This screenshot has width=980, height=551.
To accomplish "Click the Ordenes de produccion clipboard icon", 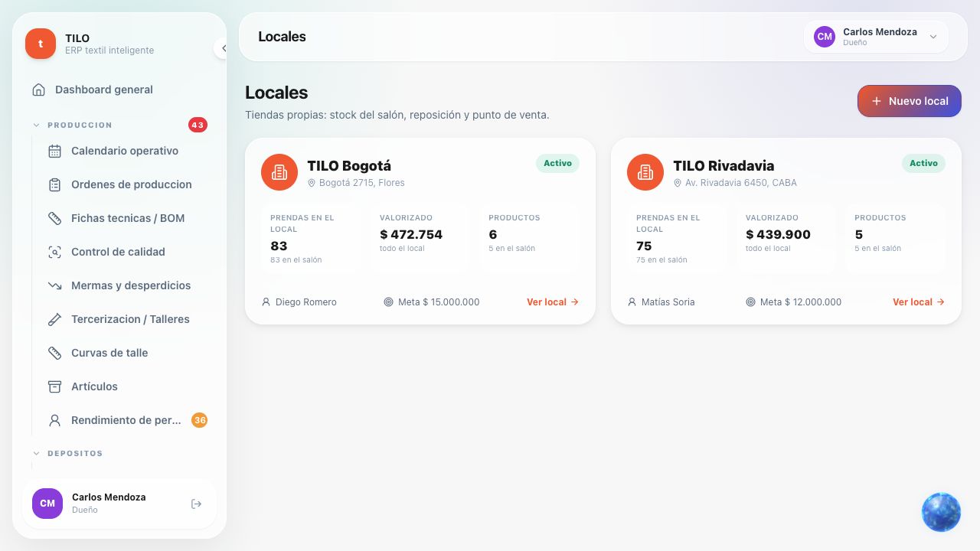I will pyautogui.click(x=54, y=184).
